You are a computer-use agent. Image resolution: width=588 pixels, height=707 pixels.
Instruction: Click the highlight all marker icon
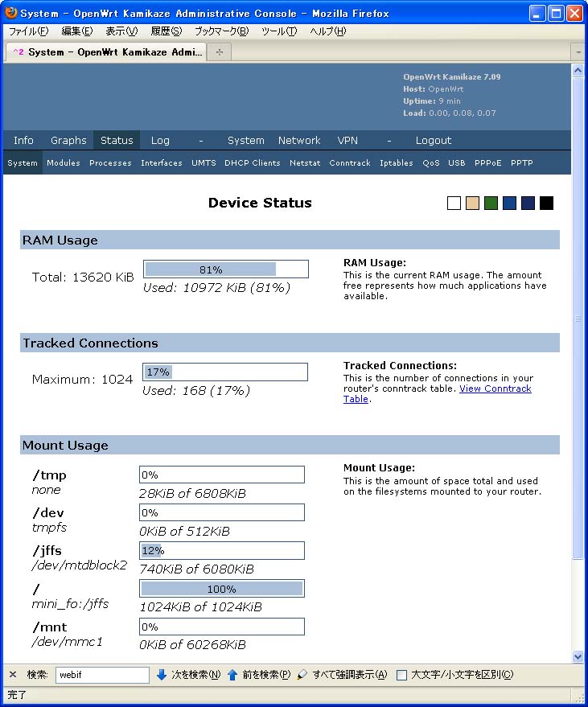pos(302,675)
